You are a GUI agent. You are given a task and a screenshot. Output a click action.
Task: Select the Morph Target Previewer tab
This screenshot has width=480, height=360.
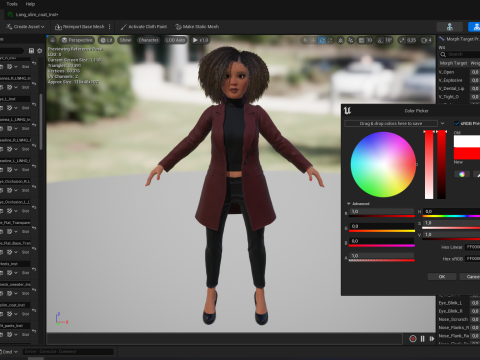click(459, 39)
